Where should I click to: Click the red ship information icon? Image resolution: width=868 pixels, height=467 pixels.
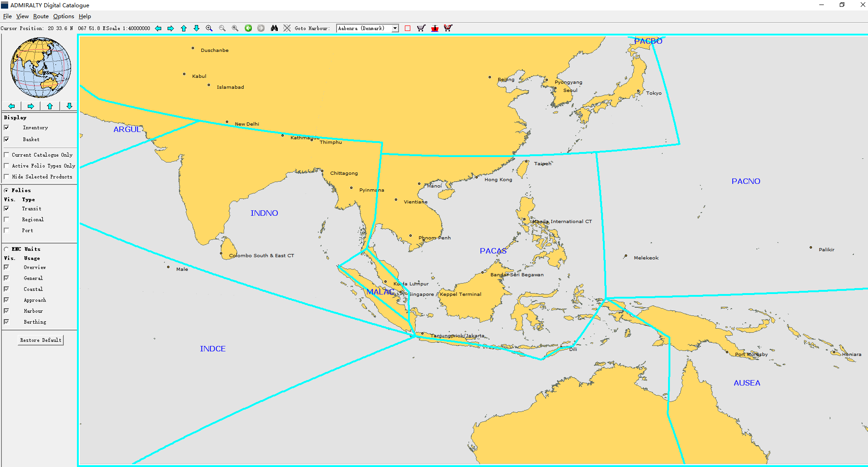coord(435,28)
